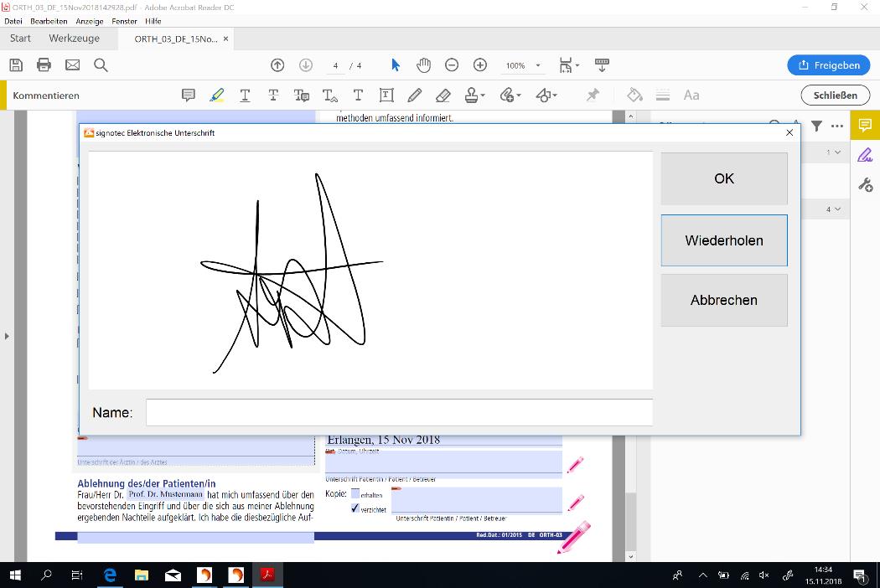Click Wiederholen to redo signature
This screenshot has height=588, width=880.
(x=724, y=240)
